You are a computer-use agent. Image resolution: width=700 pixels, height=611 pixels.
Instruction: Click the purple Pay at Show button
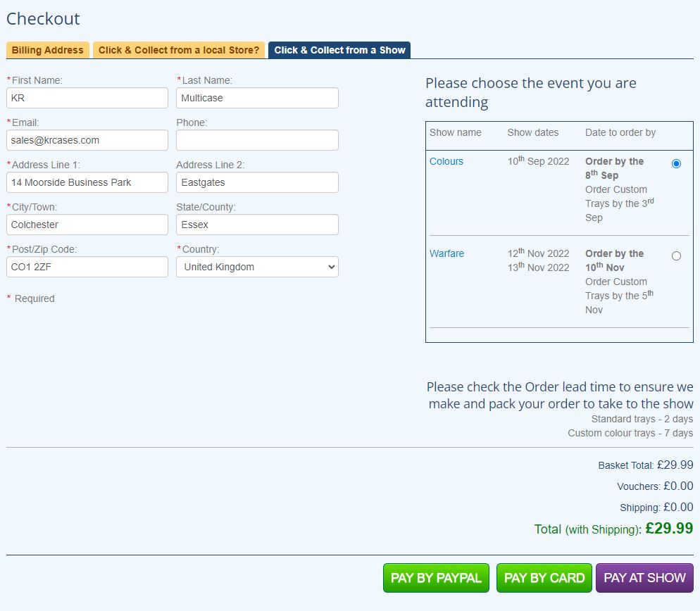click(644, 578)
